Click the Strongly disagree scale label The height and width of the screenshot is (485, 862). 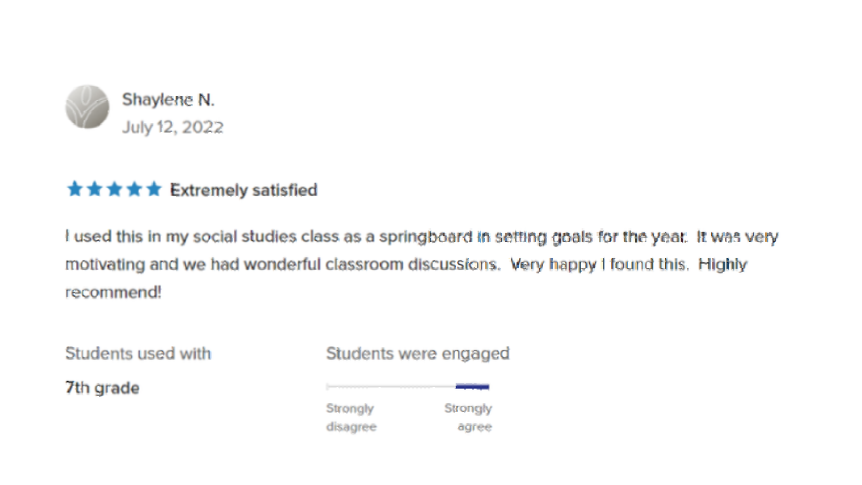350,417
